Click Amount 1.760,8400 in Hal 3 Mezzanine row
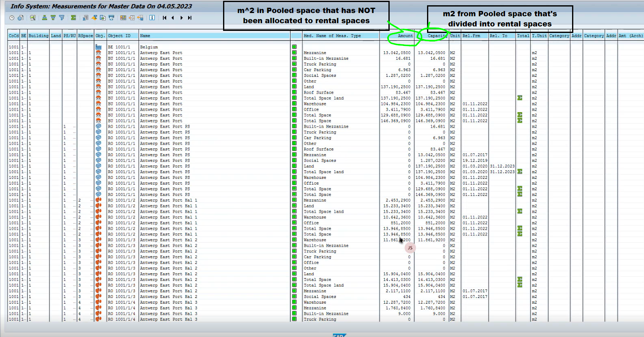644x337 pixels. click(x=398, y=308)
